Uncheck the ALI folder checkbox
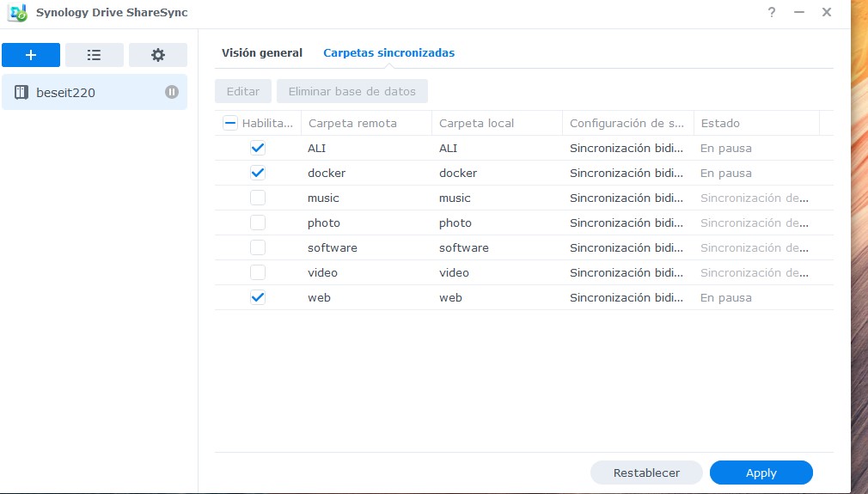The height and width of the screenshot is (494, 868). pos(258,148)
